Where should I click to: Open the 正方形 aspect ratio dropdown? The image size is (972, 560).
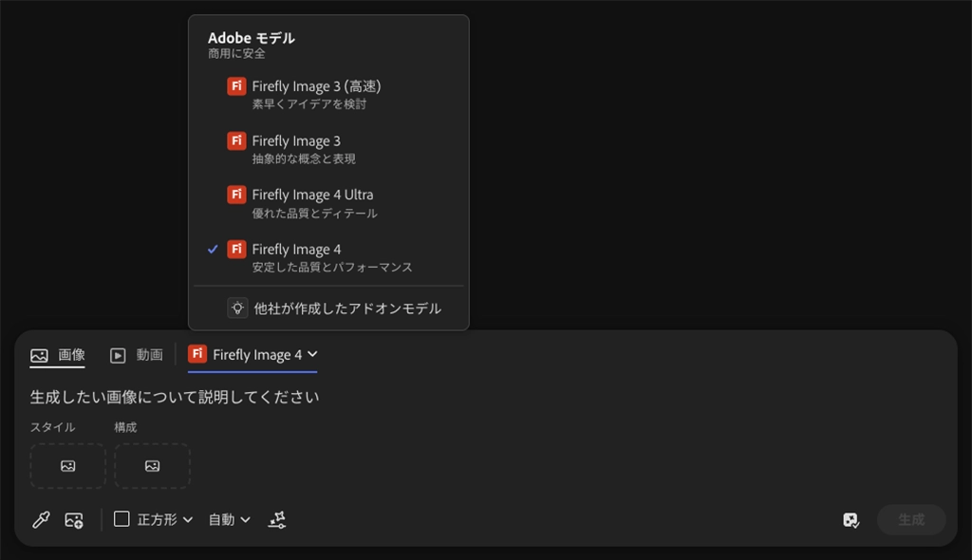click(153, 520)
